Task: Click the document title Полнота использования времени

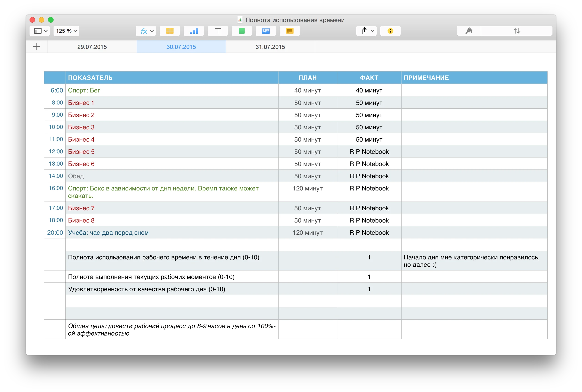Action: pos(295,20)
